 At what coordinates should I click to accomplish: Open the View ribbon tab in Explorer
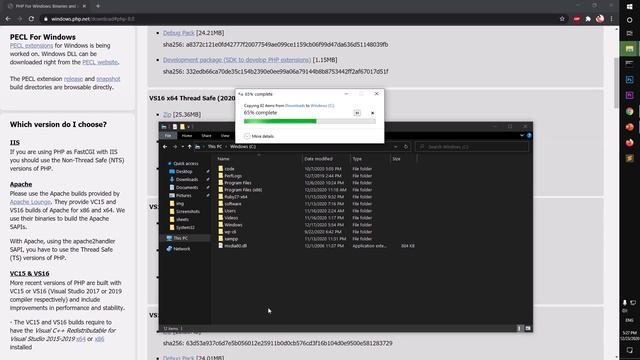pyautogui.click(x=225, y=136)
